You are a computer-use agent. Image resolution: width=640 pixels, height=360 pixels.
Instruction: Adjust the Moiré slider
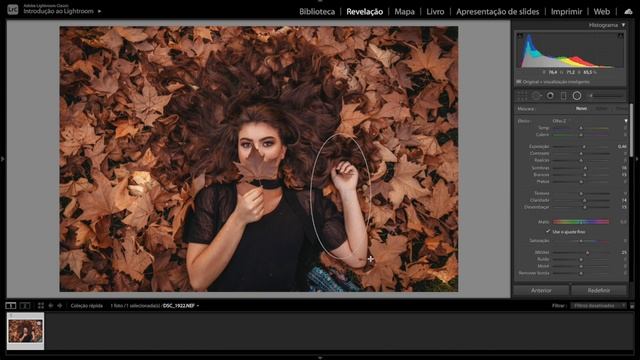click(x=581, y=266)
